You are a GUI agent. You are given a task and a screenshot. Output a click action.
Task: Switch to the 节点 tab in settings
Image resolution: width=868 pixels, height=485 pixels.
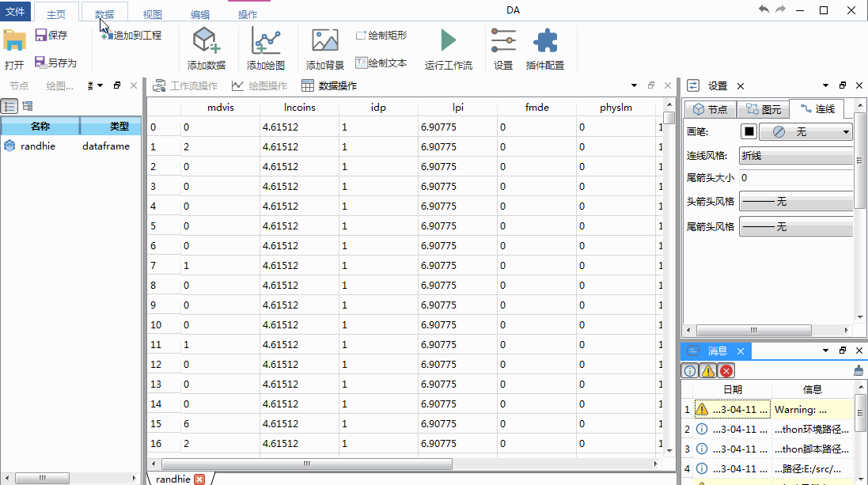(710, 109)
